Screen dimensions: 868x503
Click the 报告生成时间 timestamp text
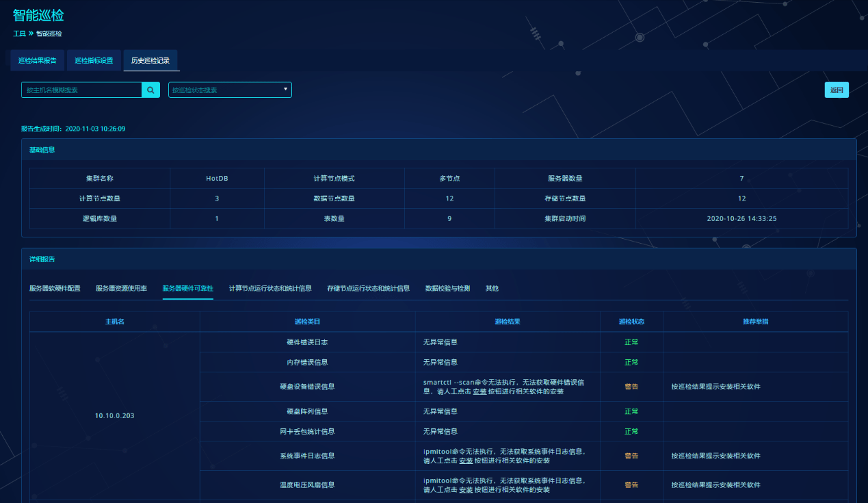[x=73, y=129]
